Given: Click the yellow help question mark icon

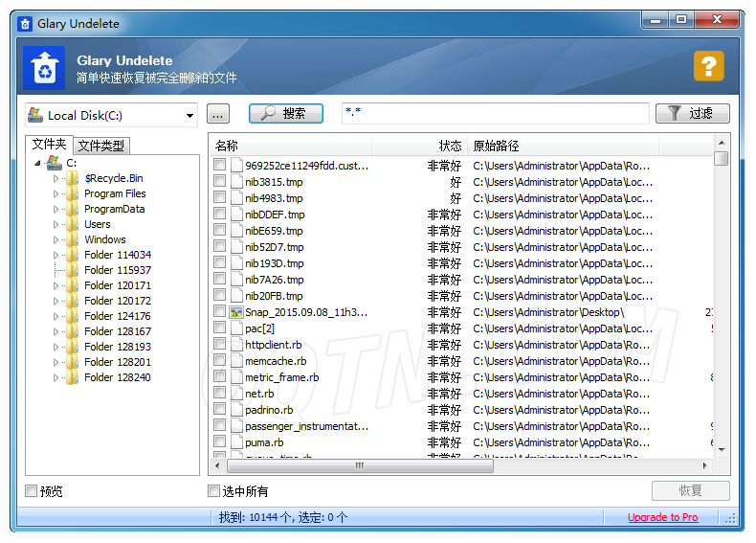Looking at the screenshot, I should [x=708, y=66].
